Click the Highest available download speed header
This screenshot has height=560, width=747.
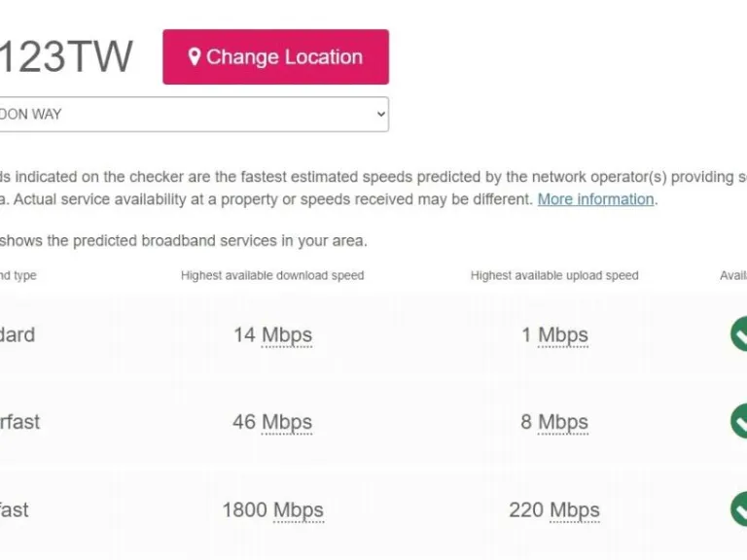[272, 276]
